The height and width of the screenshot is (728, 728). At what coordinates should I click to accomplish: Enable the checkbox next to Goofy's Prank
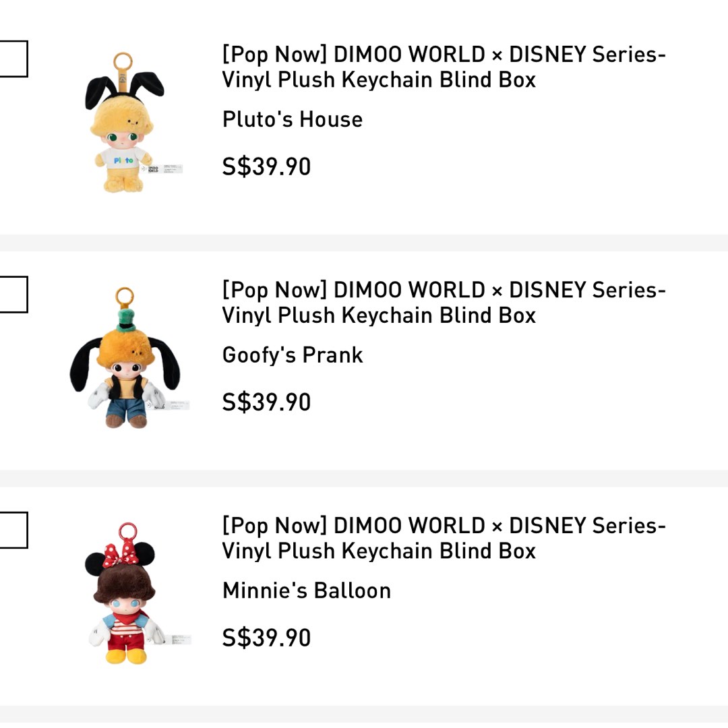pos(15,294)
